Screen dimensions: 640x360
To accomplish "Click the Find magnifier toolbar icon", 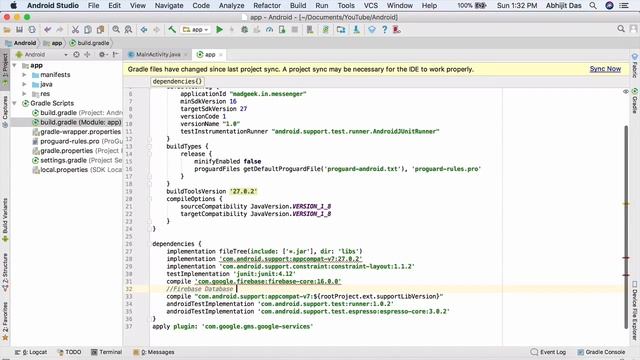I will coord(116,29).
